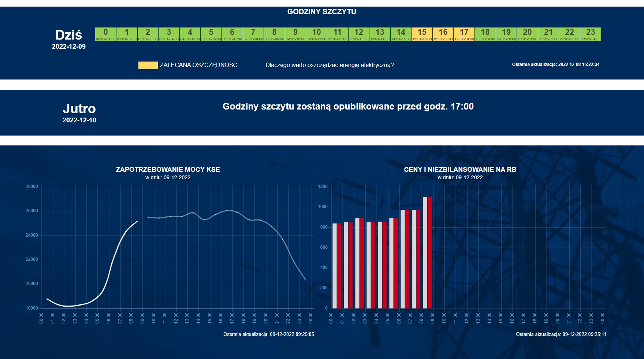Open 'Dlaczego warto oszczędzać energię elektryczną?' link
Screen dimensions: 644x359
click(x=330, y=65)
